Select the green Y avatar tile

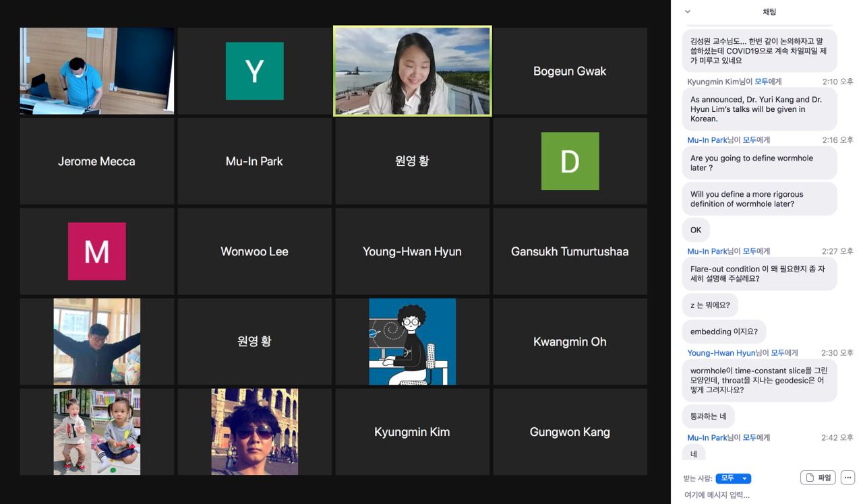point(254,71)
